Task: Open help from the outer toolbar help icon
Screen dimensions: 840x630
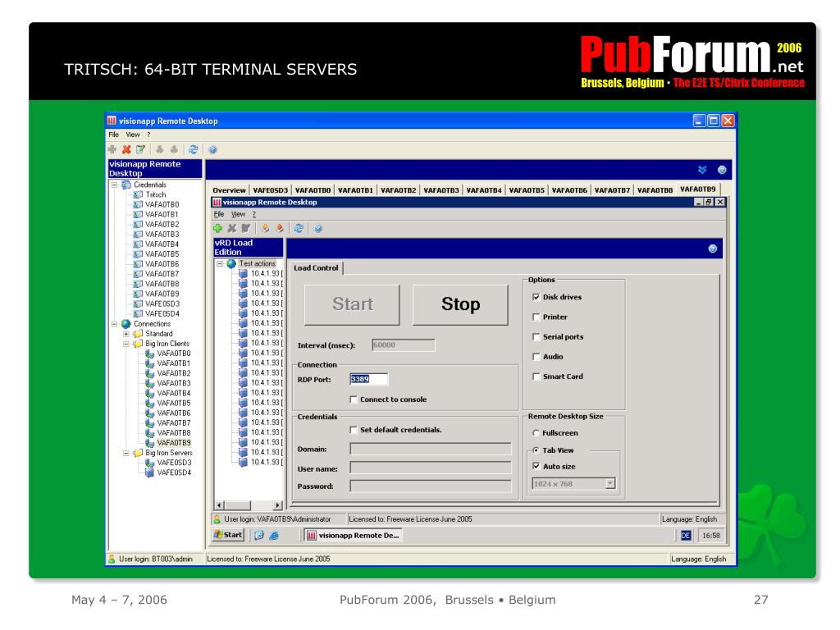Action: (212, 150)
